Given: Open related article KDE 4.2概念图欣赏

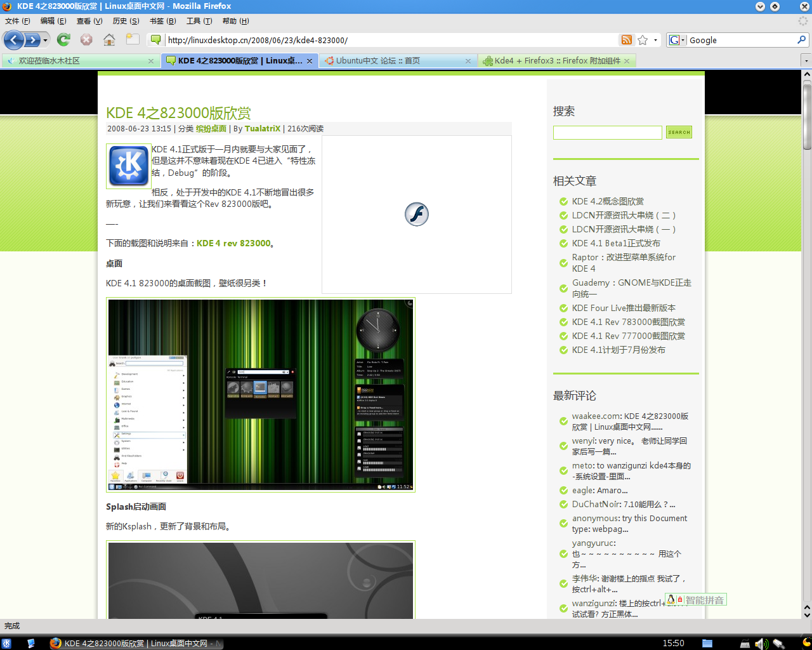Looking at the screenshot, I should [x=608, y=201].
